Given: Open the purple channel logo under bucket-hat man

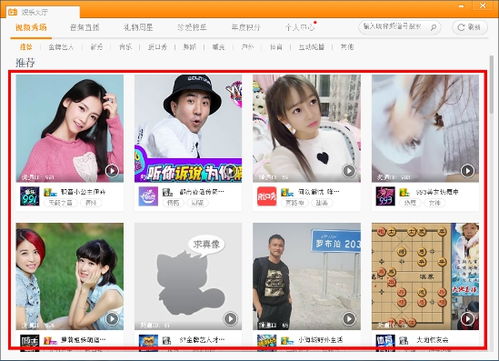Looking at the screenshot, I should 148,196.
